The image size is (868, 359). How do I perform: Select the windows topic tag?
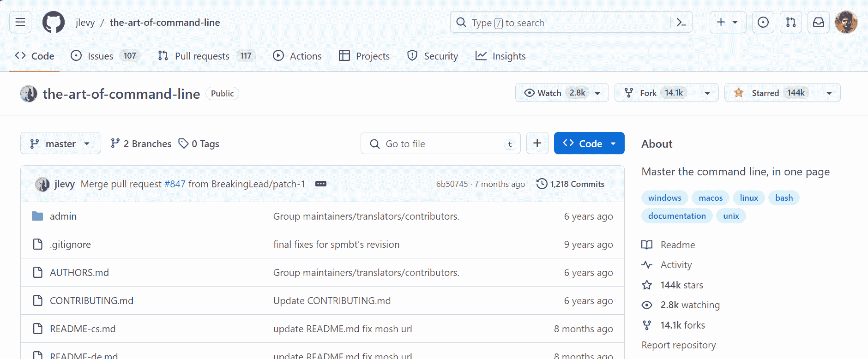click(665, 198)
